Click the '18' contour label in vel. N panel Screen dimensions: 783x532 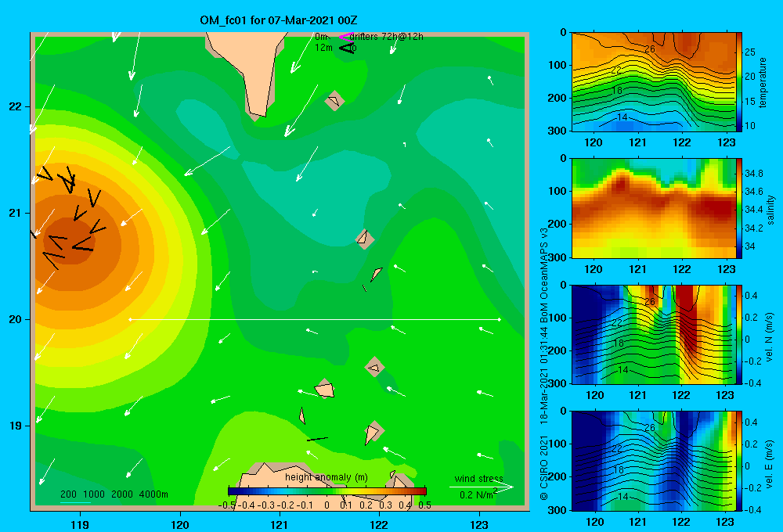(x=618, y=343)
